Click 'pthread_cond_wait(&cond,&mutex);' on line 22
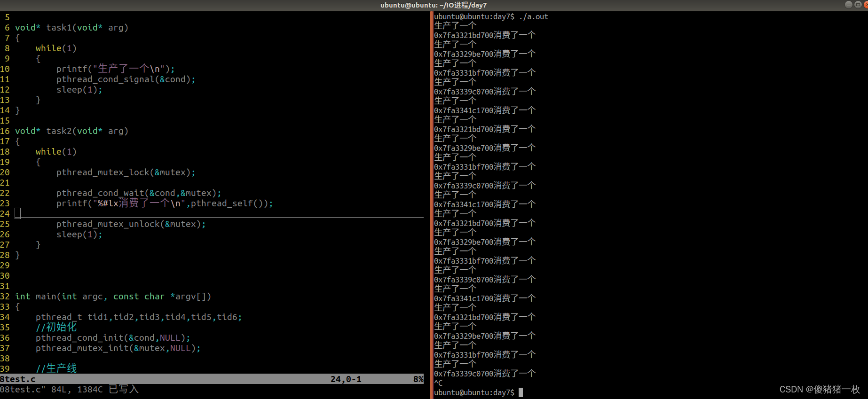Image resolution: width=868 pixels, height=399 pixels. (x=139, y=193)
